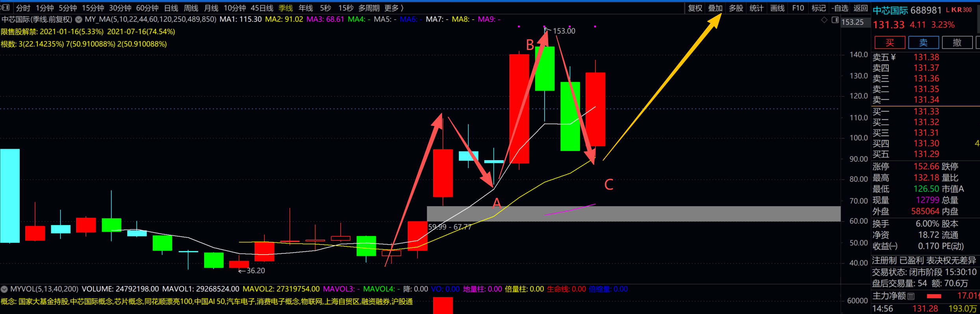Image resolution: width=980 pixels, height=314 pixels.
Task: Select the highlighted 季线 tab
Action: point(286,8)
